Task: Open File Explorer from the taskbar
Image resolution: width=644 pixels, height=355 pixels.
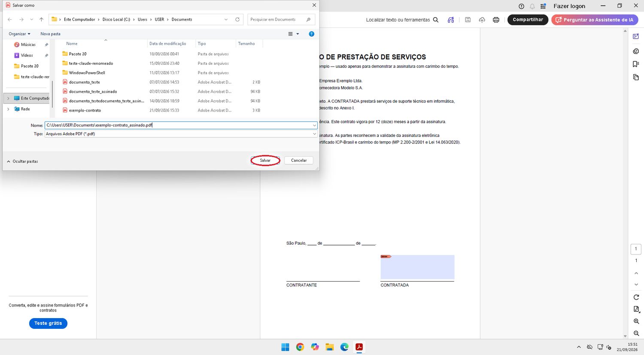Action: [x=330, y=347]
